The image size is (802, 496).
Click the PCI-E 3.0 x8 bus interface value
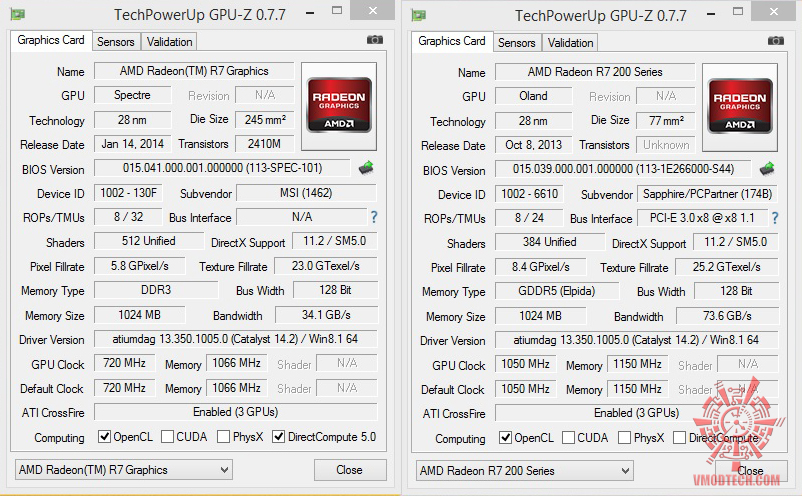click(702, 218)
